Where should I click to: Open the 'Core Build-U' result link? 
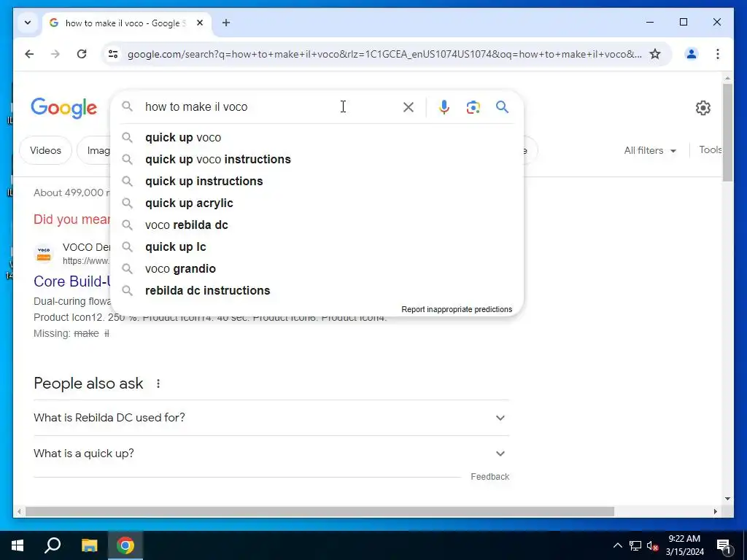(72, 281)
